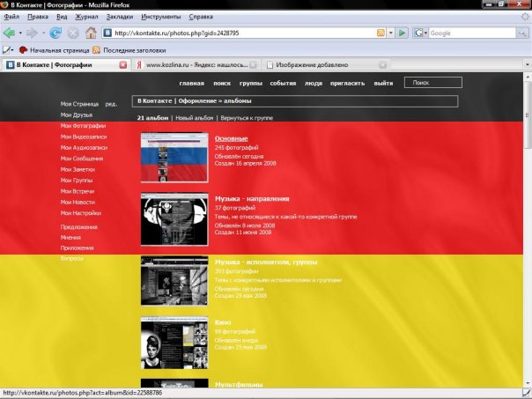Close the www.kozlina.ru Яндекс tab
The image size is (532, 399).
point(253,65)
